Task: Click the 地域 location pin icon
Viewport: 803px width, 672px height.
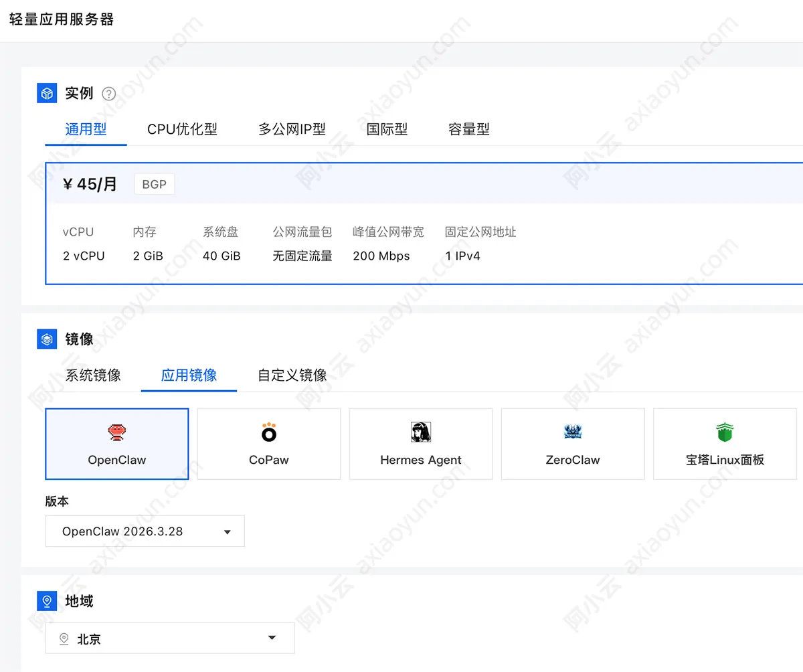Action: click(x=46, y=601)
